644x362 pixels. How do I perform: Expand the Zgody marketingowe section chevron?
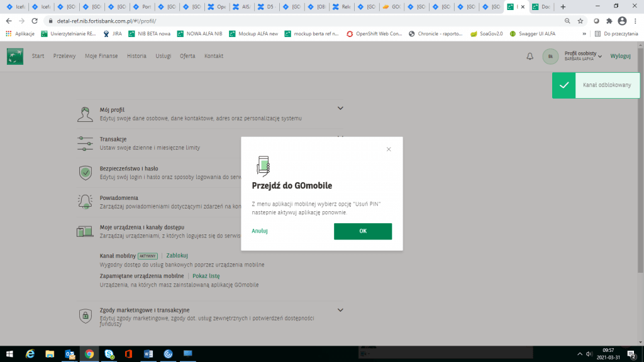click(340, 310)
